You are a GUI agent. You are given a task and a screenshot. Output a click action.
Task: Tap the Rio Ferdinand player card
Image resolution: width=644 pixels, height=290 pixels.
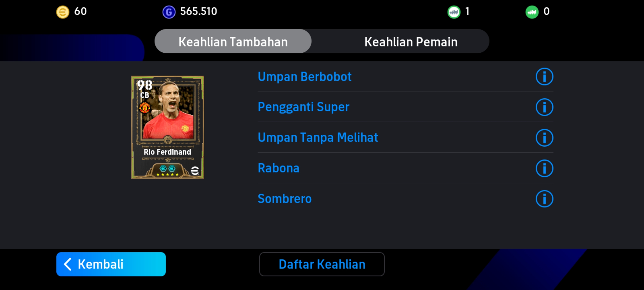tap(167, 127)
